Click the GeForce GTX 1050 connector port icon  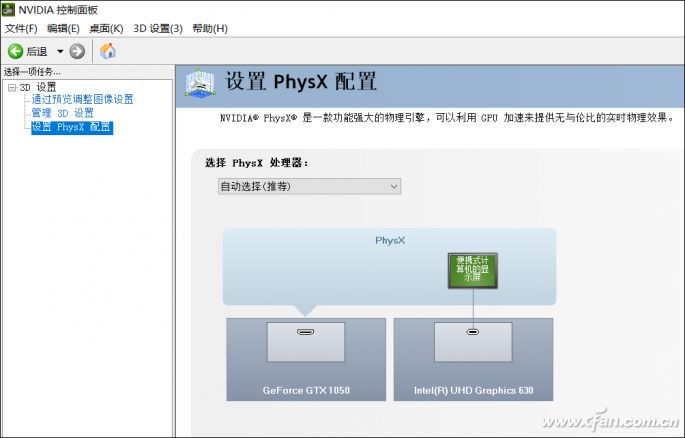point(305,332)
